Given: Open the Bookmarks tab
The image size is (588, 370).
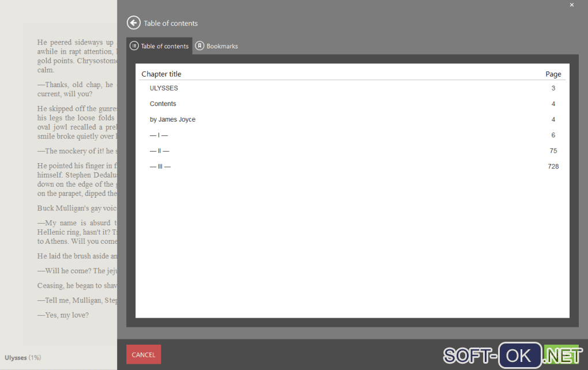Looking at the screenshot, I should (x=217, y=46).
